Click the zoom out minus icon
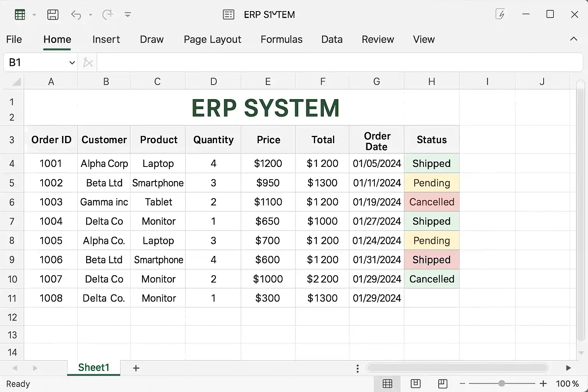This screenshot has width=588, height=392. click(462, 383)
